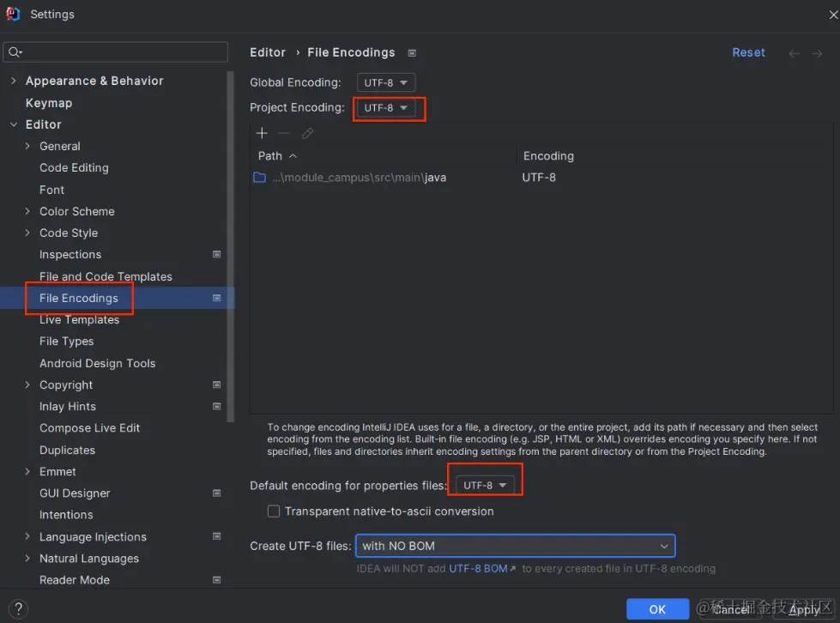840x623 pixels.
Task: Click project icon beside Copyright
Action: tap(216, 384)
